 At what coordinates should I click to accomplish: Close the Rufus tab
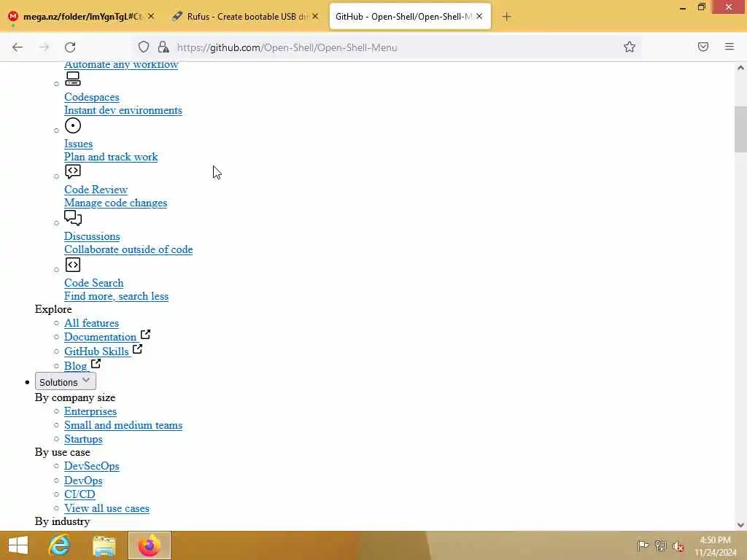coord(315,16)
